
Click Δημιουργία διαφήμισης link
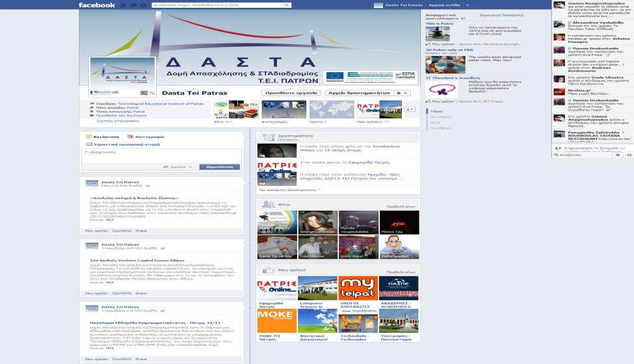pos(501,15)
